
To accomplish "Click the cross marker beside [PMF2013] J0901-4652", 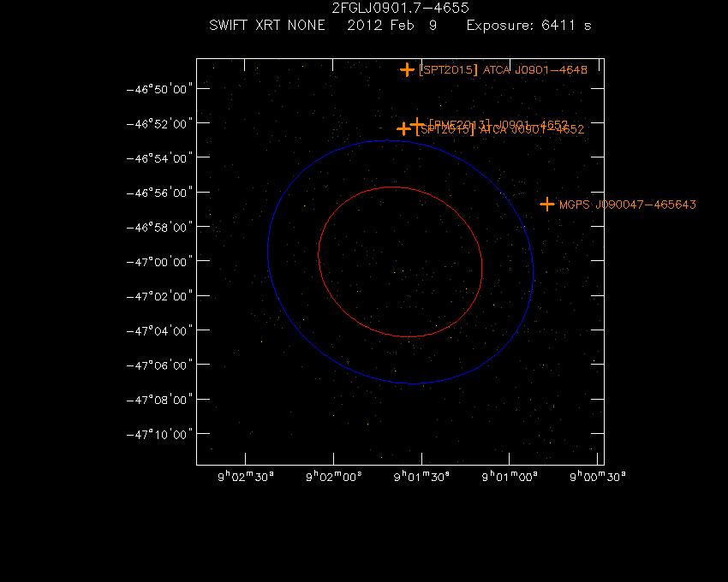I will [x=416, y=124].
